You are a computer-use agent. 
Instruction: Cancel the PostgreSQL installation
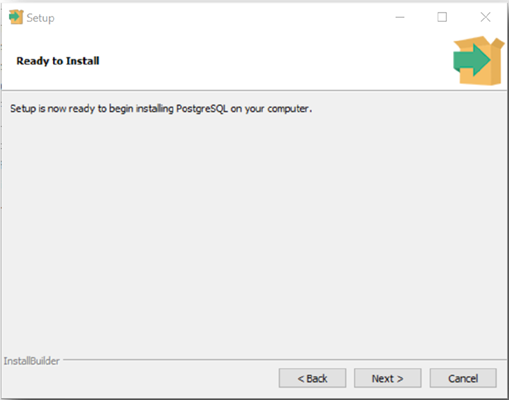tap(463, 378)
